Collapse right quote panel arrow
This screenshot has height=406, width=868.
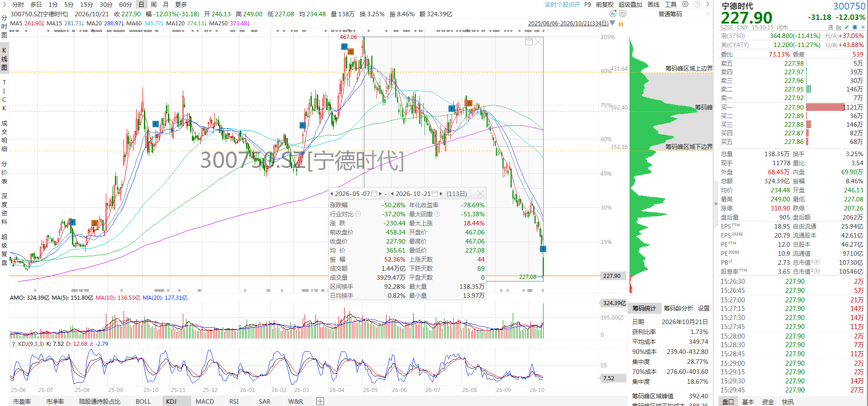coord(715,203)
